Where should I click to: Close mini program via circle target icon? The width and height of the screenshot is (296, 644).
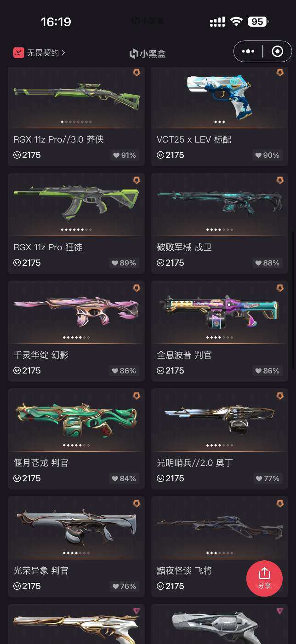pos(277,52)
